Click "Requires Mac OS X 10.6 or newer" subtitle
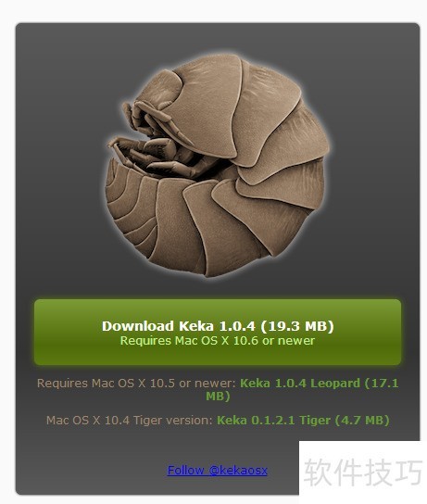This screenshot has width=427, height=504. click(218, 341)
